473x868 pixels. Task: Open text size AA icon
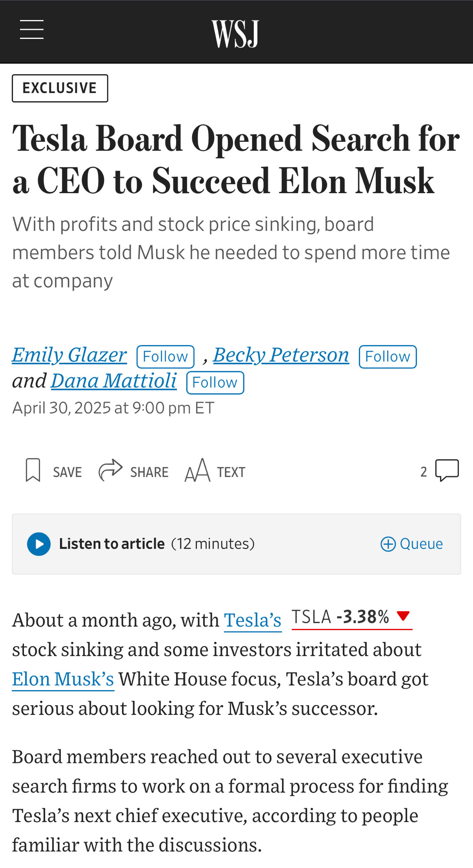point(197,470)
